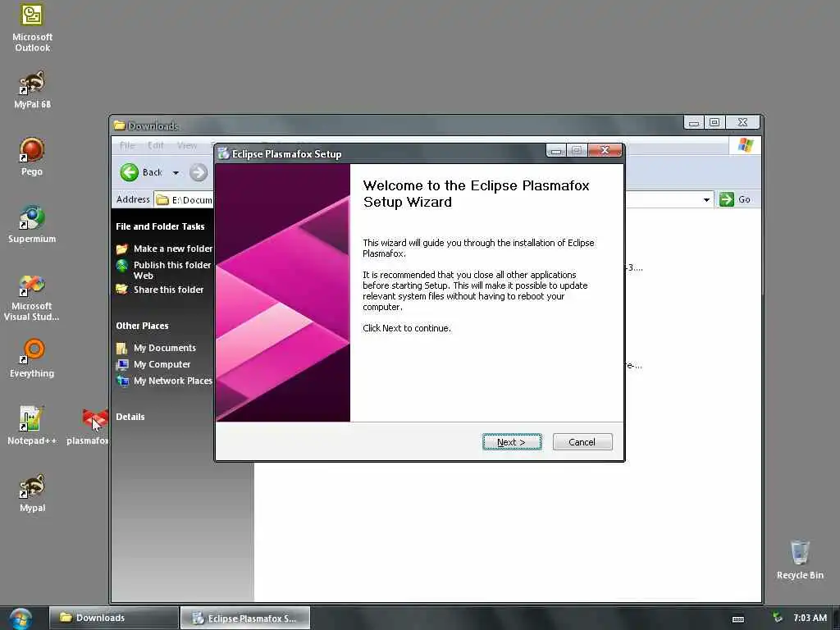840x630 pixels.
Task: Minimize the Eclipse Plasmafox Setup window
Action: 556,151
